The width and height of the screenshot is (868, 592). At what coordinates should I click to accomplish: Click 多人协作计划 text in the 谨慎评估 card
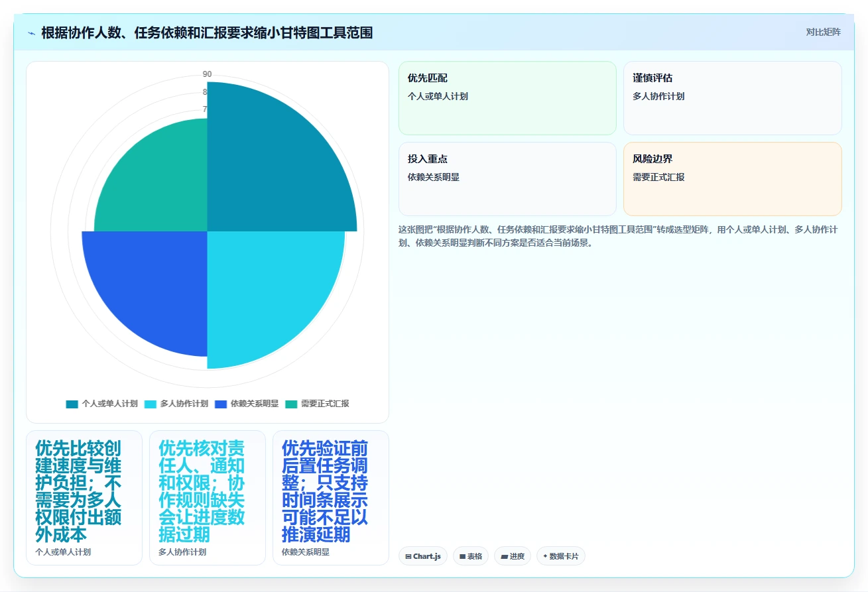[658, 96]
